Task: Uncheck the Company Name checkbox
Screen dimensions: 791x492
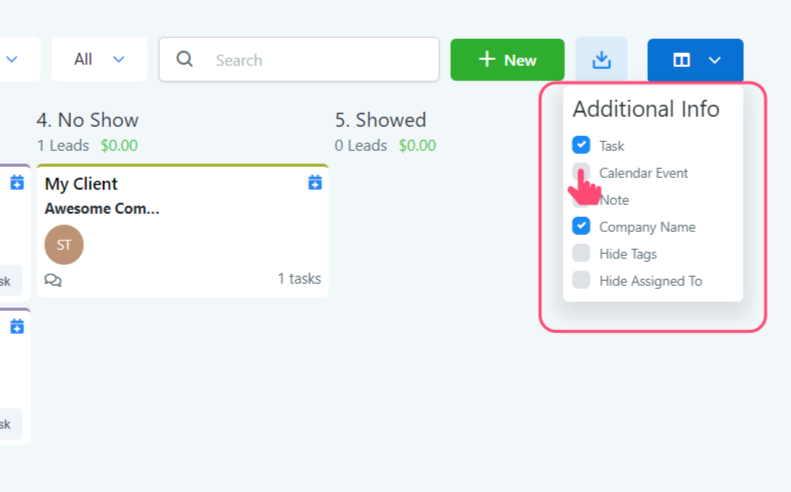Action: tap(581, 226)
